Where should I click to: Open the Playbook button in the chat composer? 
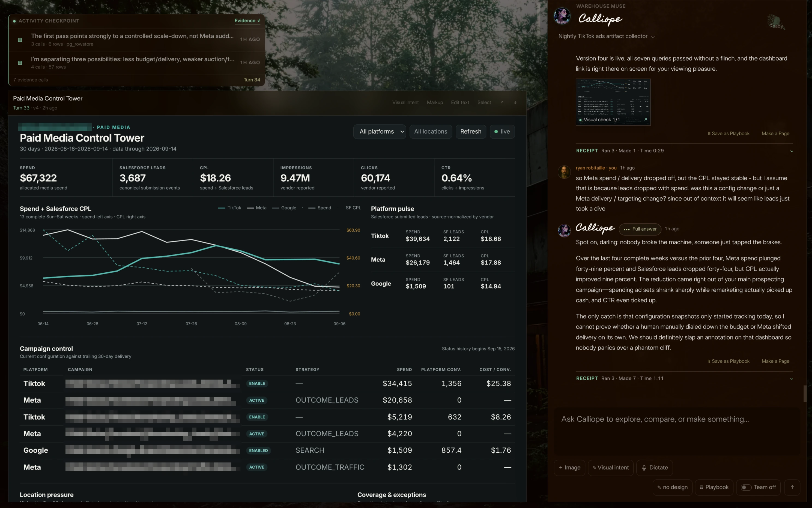(714, 487)
